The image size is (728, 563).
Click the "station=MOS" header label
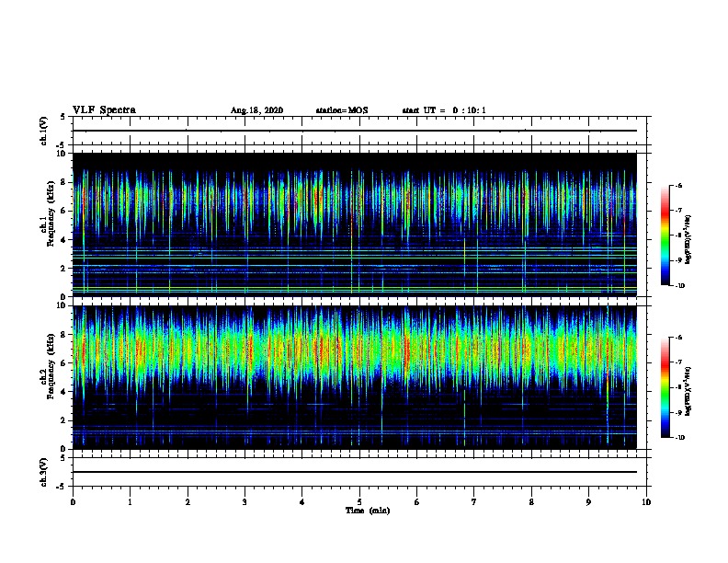coord(342,110)
